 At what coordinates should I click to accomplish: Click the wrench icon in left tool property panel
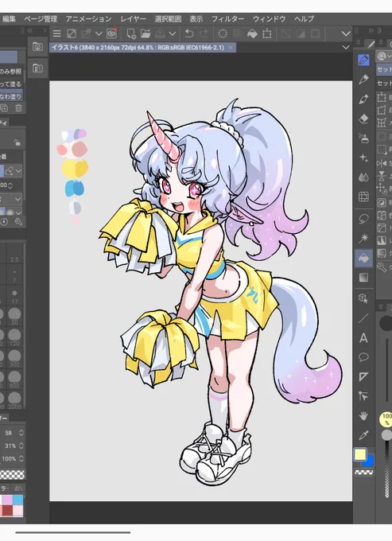18,222
